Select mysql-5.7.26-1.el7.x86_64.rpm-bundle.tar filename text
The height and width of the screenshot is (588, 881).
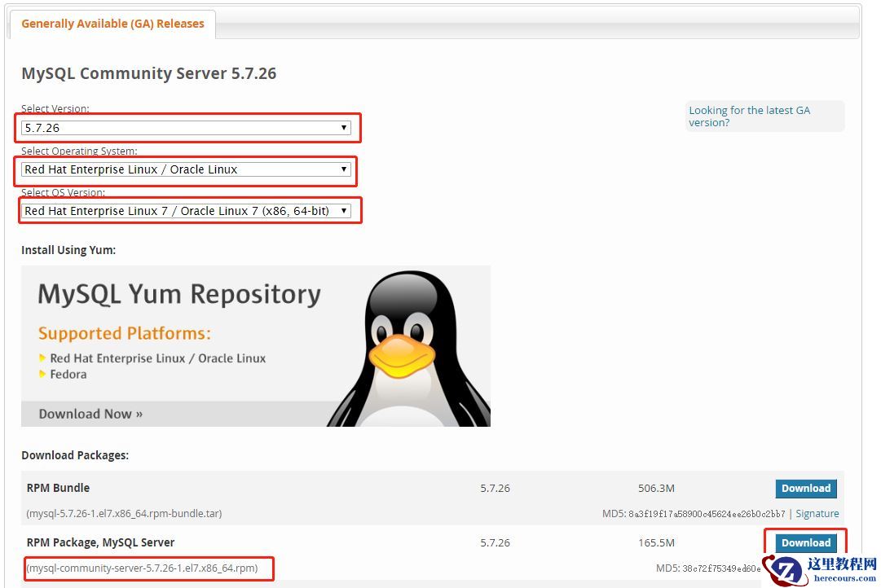click(124, 513)
